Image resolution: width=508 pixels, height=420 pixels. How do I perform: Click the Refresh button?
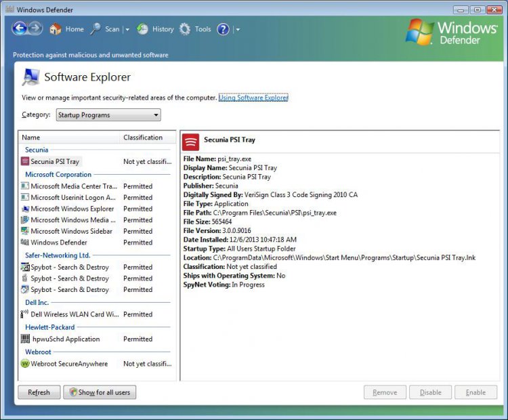coord(39,392)
